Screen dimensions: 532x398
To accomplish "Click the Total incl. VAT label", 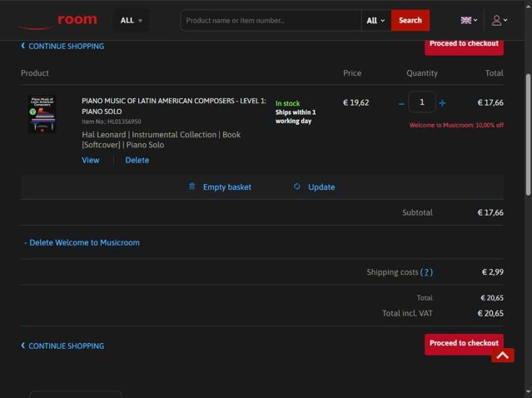I will click(x=407, y=313).
